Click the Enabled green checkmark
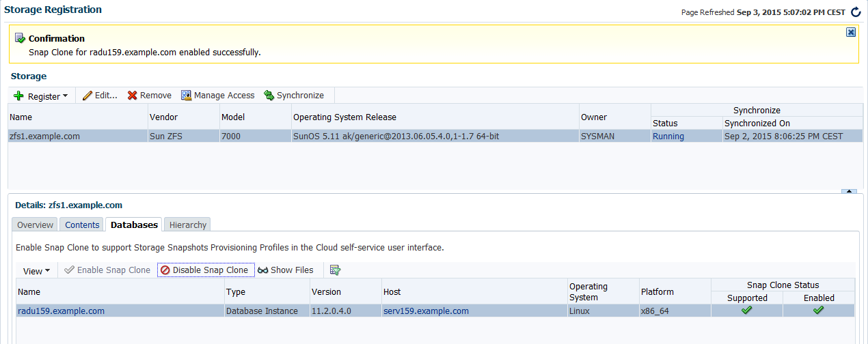The height and width of the screenshot is (344, 868). coord(818,311)
